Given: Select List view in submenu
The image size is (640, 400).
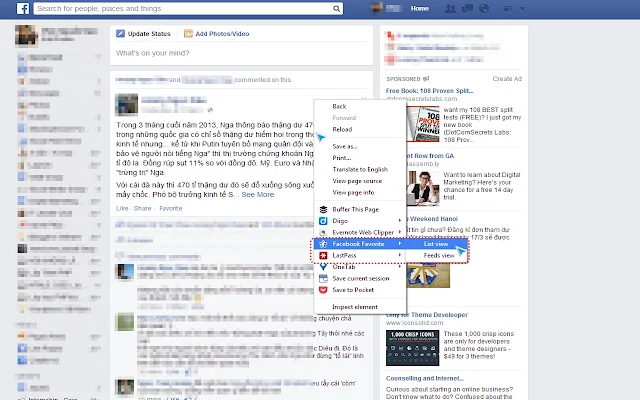Looking at the screenshot, I should pyautogui.click(x=436, y=244).
